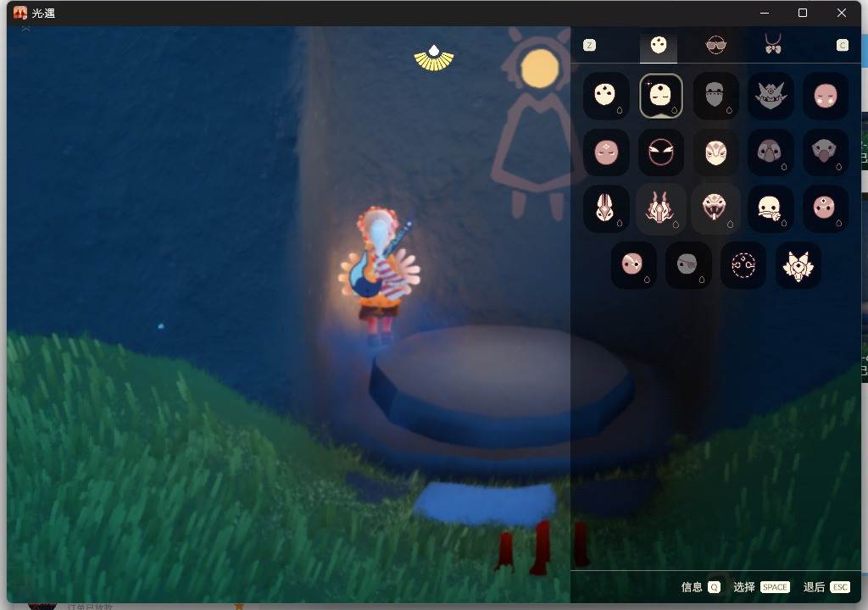Minimize the 光遇 game window
Image resolution: width=868 pixels, height=610 pixels.
[x=765, y=13]
